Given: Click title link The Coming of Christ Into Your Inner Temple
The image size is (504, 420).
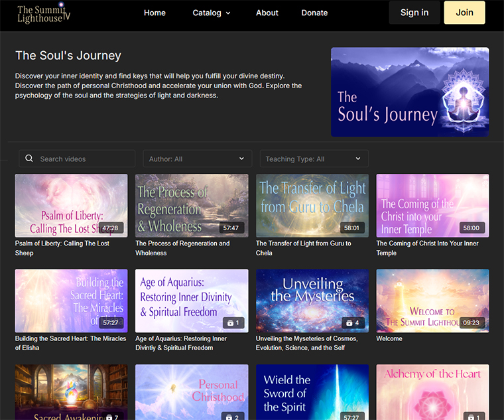Looking at the screenshot, I should coord(428,248).
